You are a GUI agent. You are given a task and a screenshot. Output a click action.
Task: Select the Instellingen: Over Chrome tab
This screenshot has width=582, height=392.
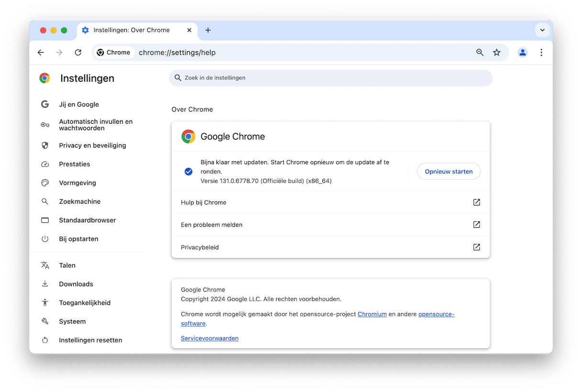point(137,30)
